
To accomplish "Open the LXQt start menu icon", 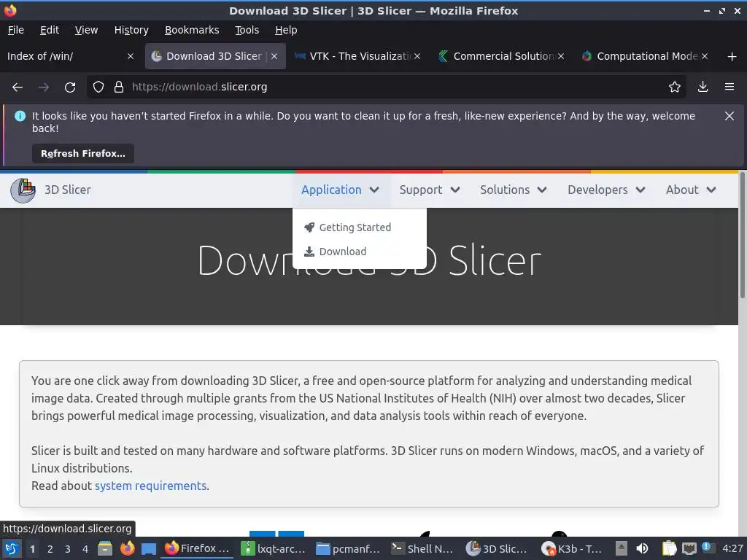I will 12,548.
